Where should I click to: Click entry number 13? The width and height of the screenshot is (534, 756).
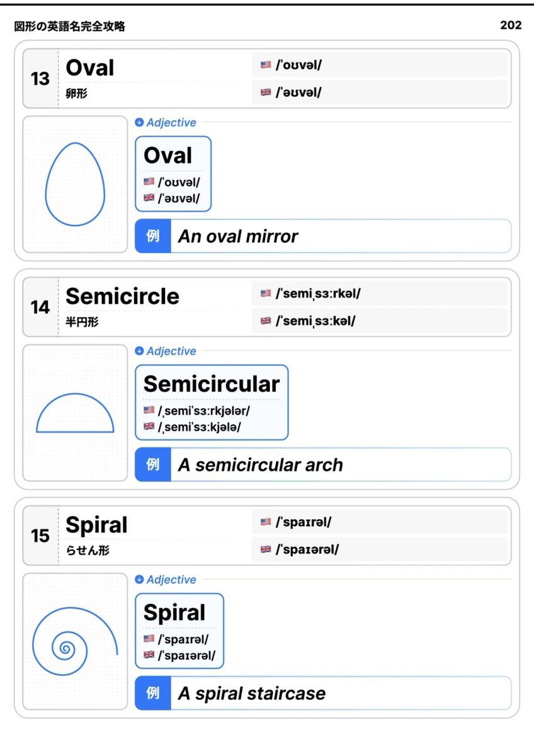pos(40,79)
